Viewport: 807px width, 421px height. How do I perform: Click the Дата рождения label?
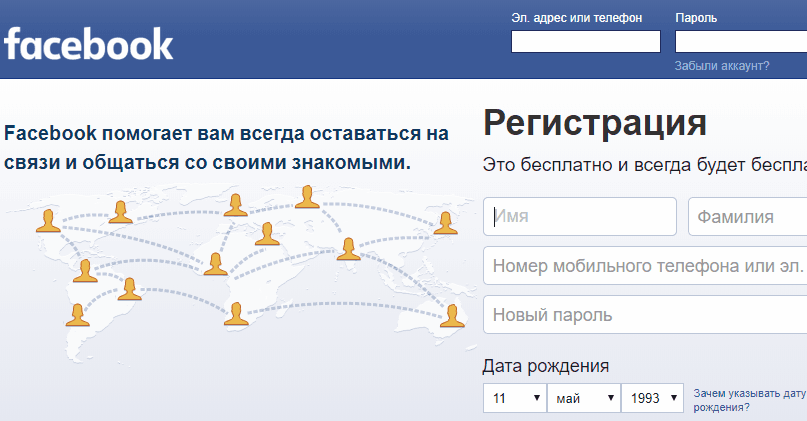pyautogui.click(x=546, y=366)
